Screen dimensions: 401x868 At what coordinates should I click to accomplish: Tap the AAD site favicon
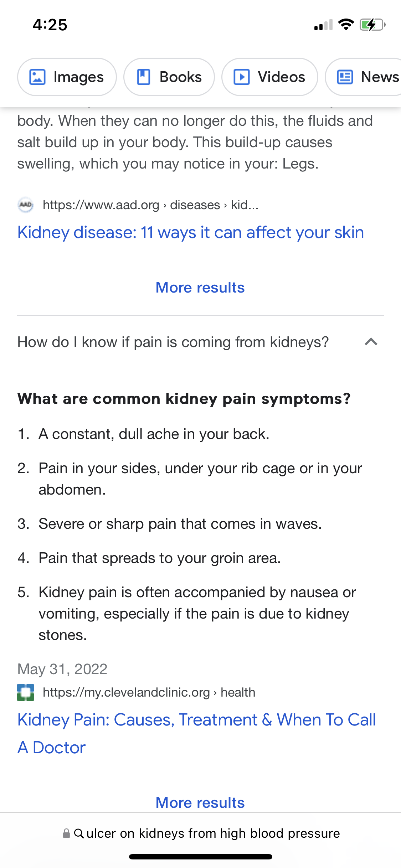click(26, 205)
